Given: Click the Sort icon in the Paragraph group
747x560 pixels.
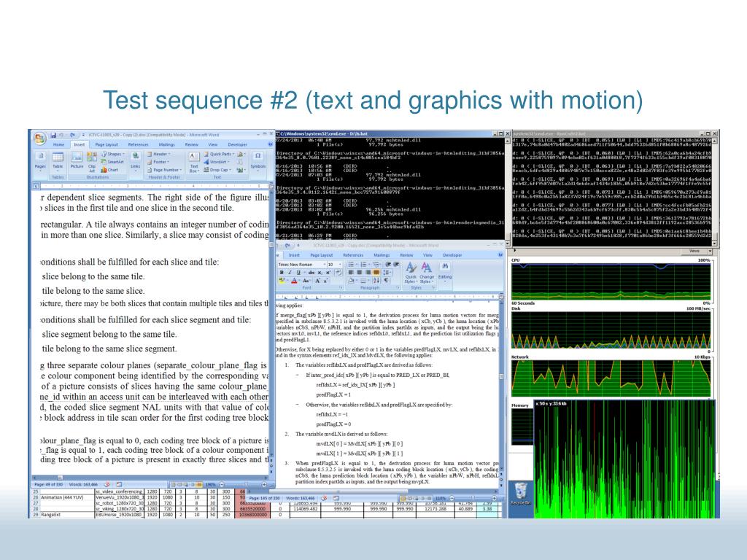Looking at the screenshot, I should point(376,281).
